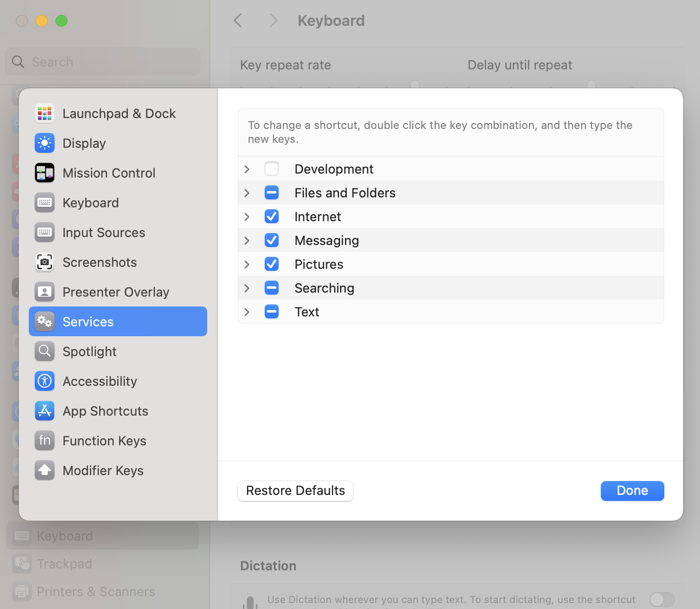Click the Printers & Scanners icon

(22, 591)
